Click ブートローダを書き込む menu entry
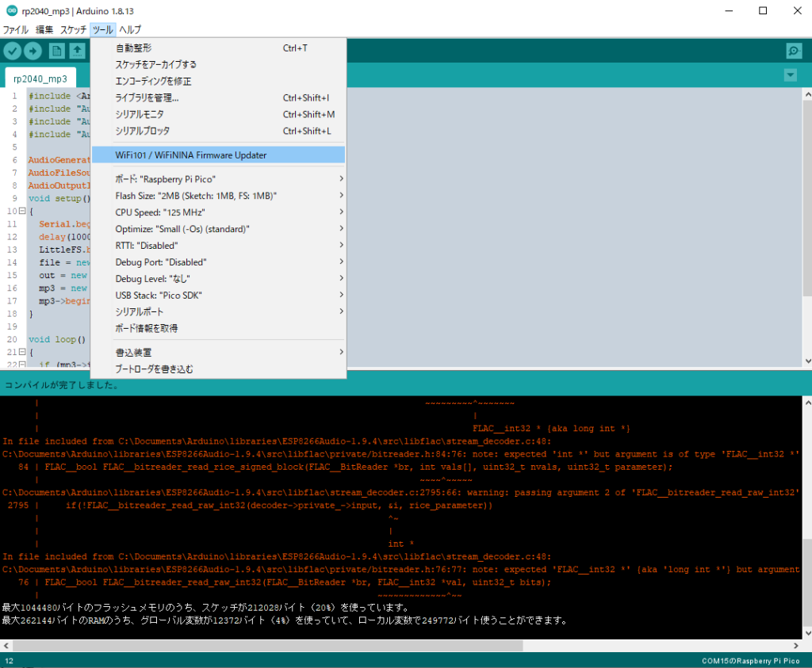Image resolution: width=812 pixels, height=668 pixels. pyautogui.click(x=154, y=368)
